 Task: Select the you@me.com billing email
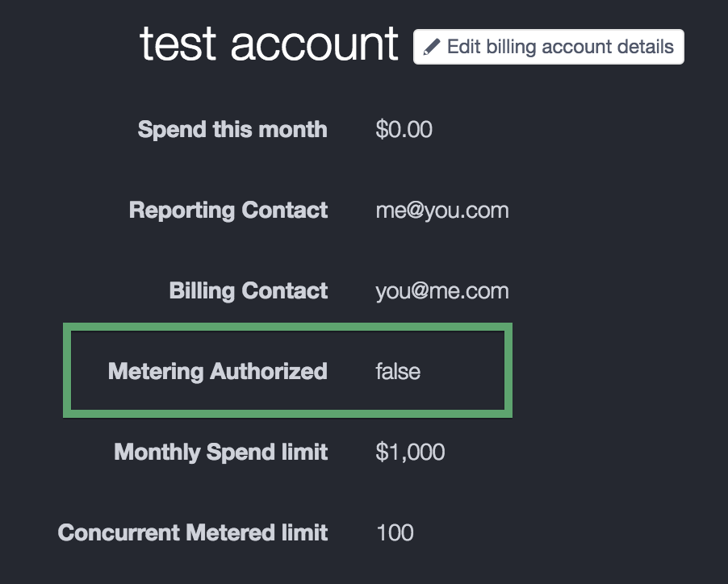click(x=442, y=291)
